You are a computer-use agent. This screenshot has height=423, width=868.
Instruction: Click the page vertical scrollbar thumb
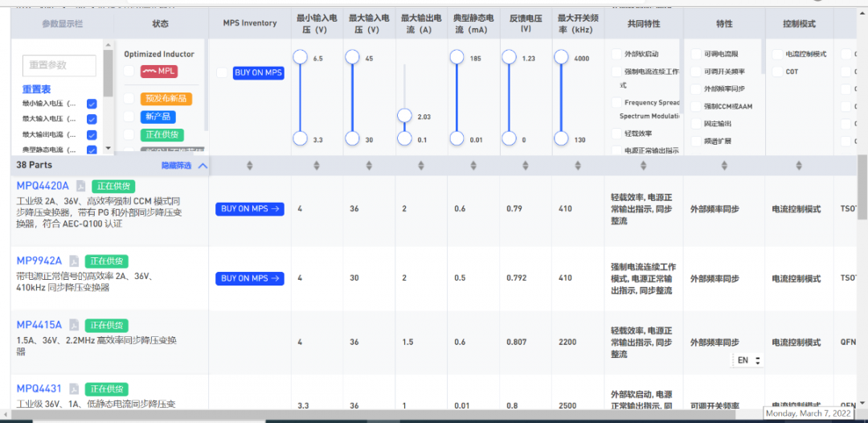coord(862,188)
